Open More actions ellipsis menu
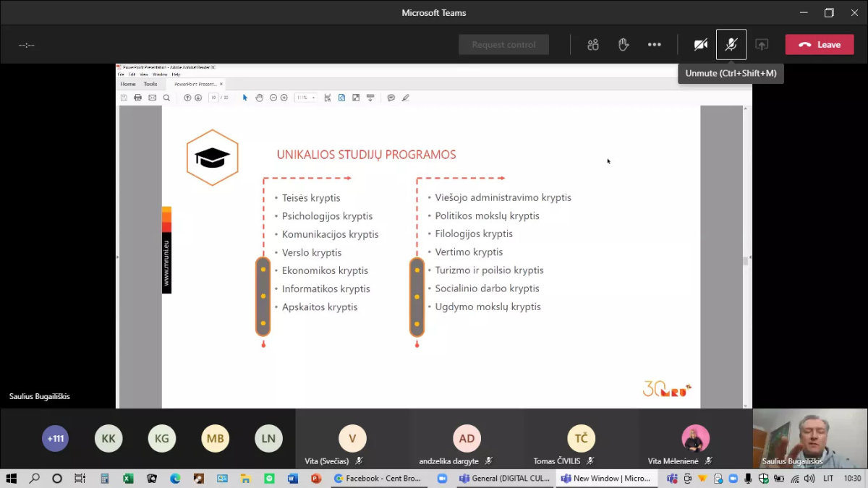 point(654,45)
